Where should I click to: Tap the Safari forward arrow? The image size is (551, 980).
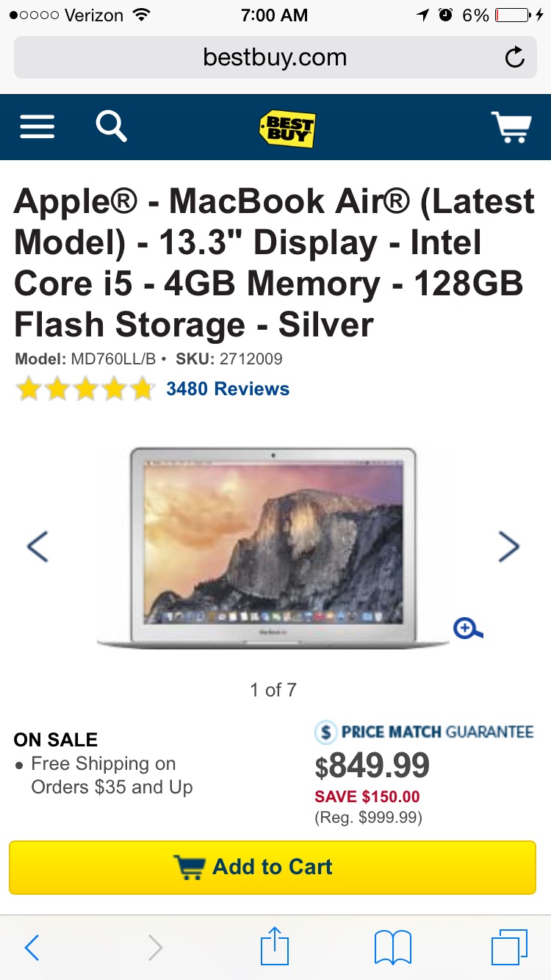click(155, 948)
